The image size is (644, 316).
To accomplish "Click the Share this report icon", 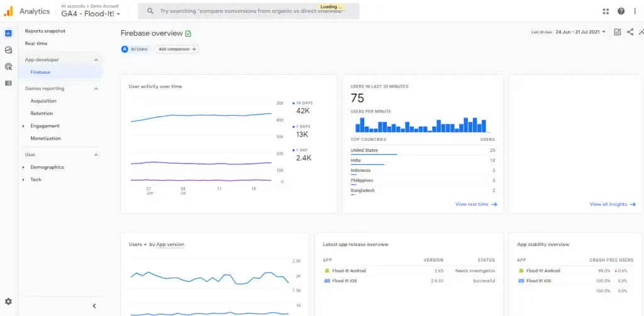I will pos(630,31).
